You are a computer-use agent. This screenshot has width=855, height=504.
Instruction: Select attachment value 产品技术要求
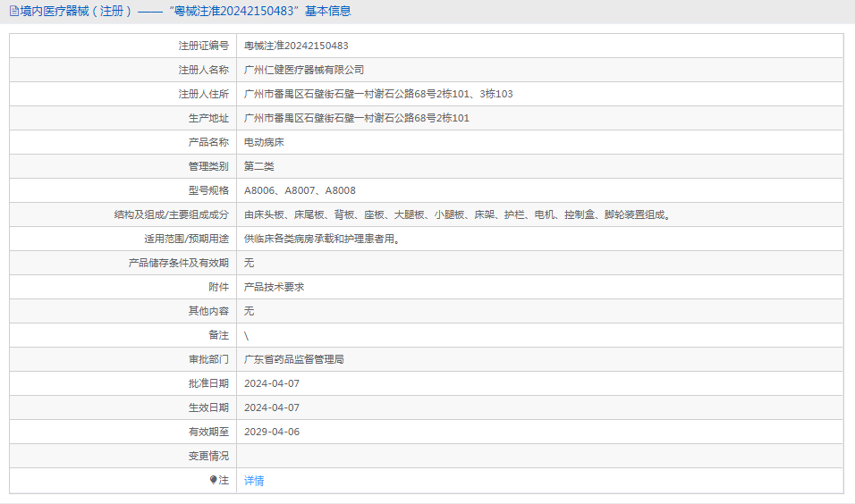(274, 287)
